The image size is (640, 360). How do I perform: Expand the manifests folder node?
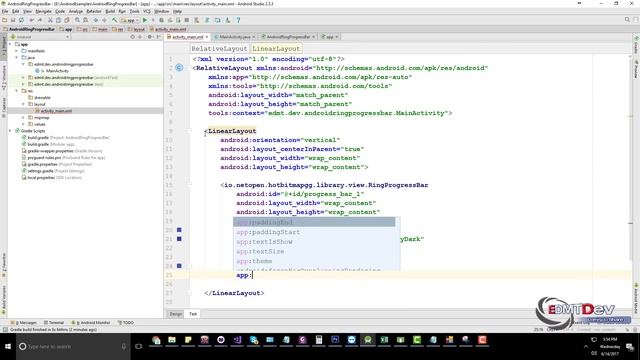[17, 51]
